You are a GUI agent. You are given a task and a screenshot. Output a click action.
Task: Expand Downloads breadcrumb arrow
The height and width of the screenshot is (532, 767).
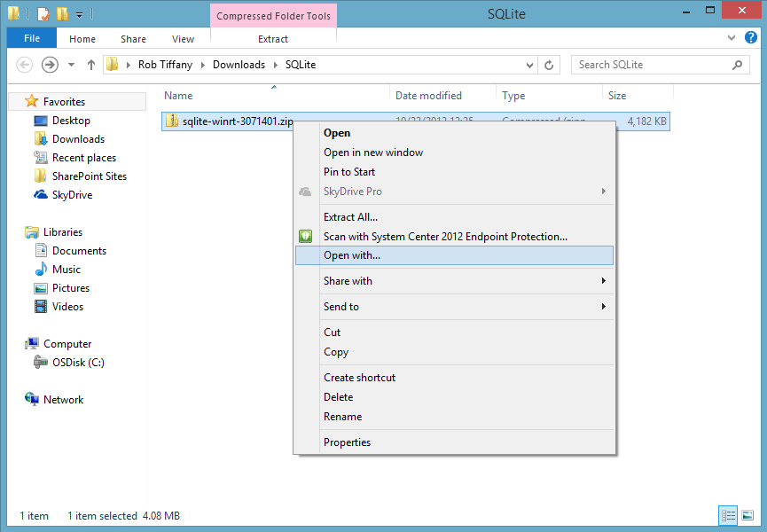click(276, 65)
